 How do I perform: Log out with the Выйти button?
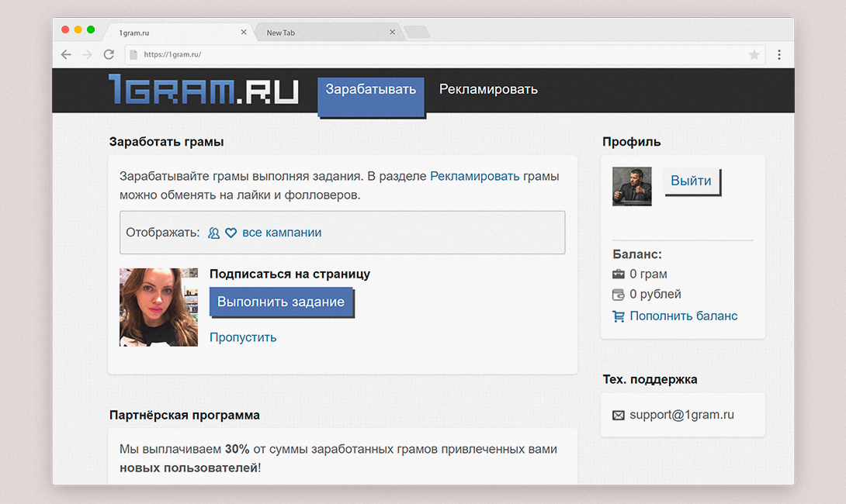point(691,181)
